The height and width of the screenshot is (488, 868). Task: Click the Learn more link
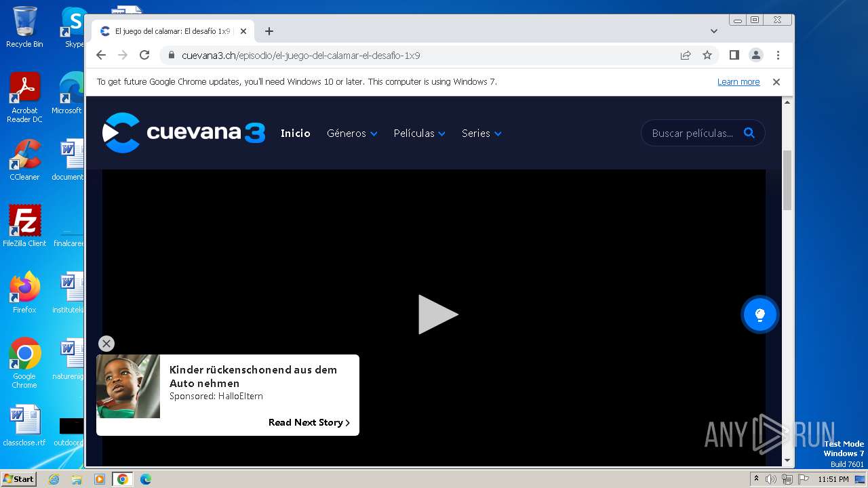pyautogui.click(x=738, y=82)
